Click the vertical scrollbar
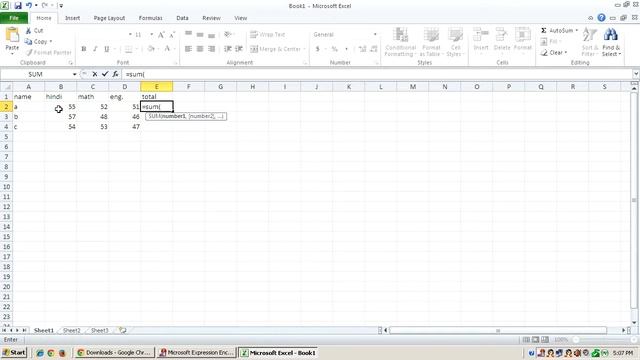 (x=634, y=200)
